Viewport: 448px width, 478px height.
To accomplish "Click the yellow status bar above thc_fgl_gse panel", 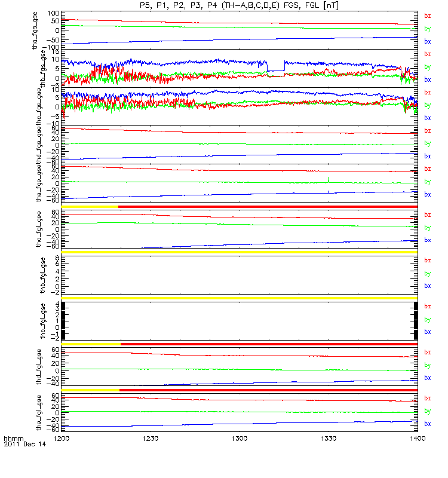I will tap(240, 298).
